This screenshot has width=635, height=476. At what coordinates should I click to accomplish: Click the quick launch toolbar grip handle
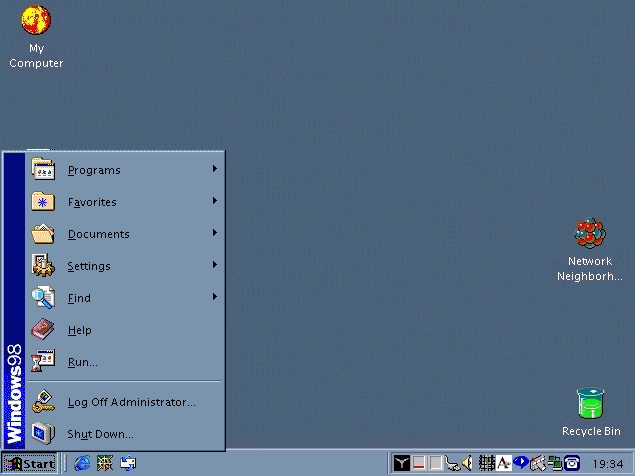[x=64, y=463]
